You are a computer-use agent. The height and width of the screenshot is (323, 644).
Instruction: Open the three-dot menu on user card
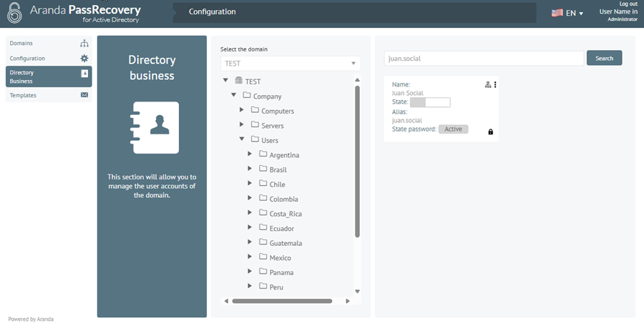pyautogui.click(x=495, y=84)
